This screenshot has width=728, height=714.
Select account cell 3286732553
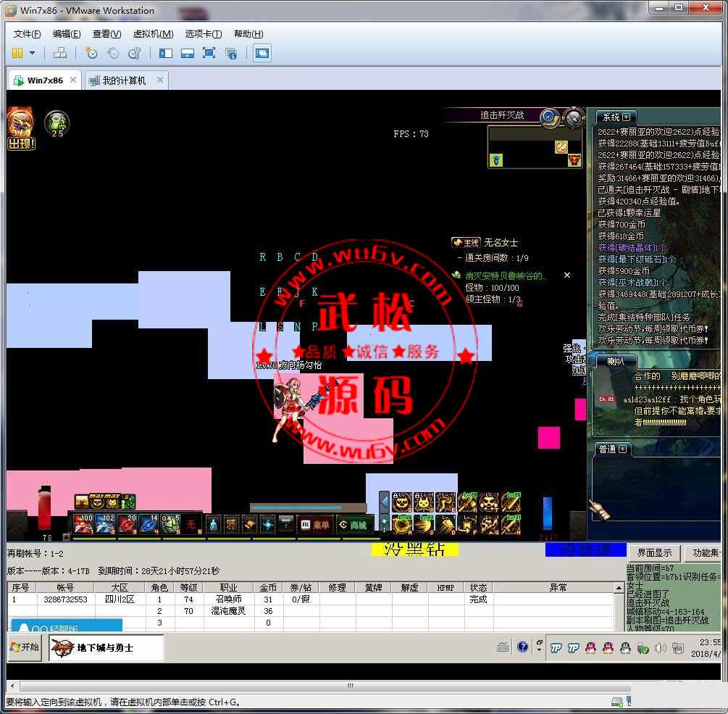[x=65, y=599]
